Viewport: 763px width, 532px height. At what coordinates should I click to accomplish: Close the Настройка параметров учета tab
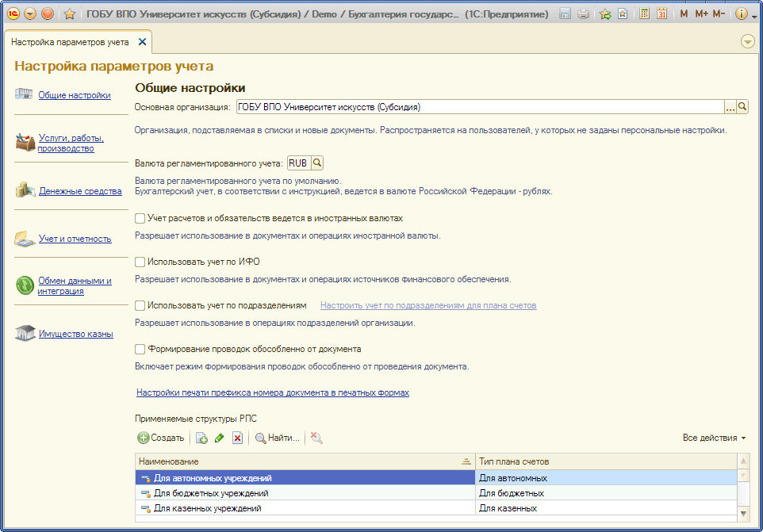click(x=142, y=42)
